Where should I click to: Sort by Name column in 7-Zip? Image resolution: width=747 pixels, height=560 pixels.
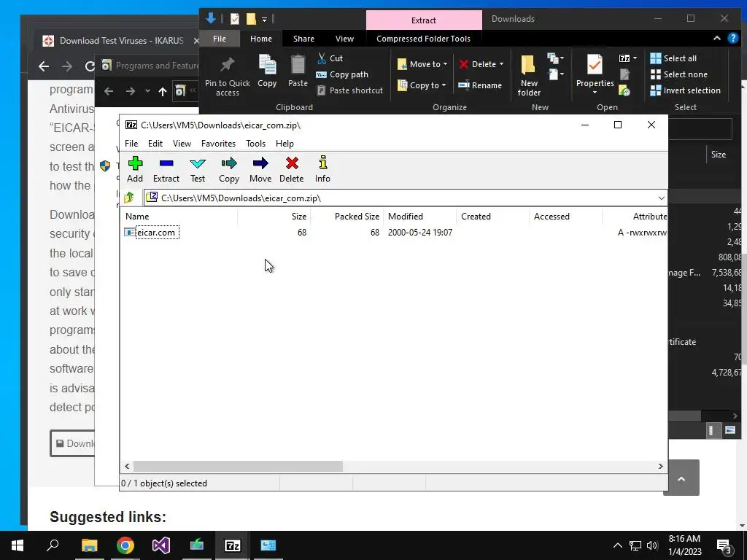point(179,216)
